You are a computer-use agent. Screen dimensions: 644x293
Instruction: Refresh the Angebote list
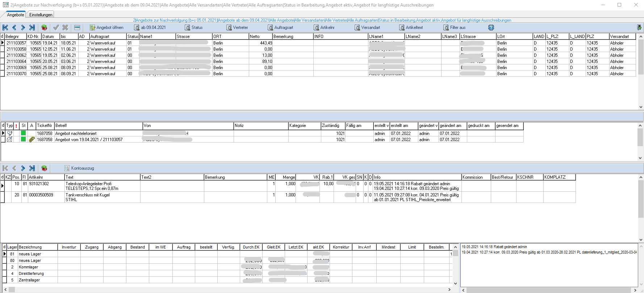pyautogui.click(x=44, y=27)
